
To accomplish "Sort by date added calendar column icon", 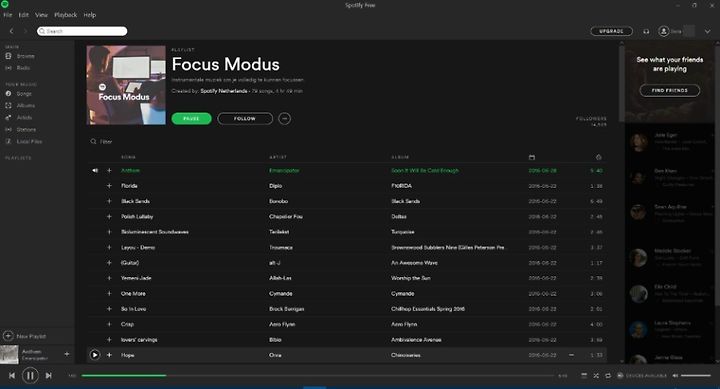I will (532, 157).
